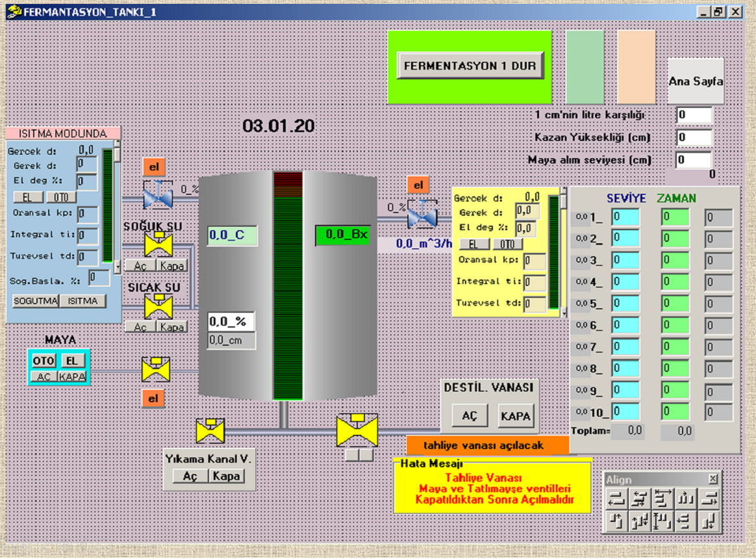Click the blue control valve left of tank
This screenshot has height=559, width=756.
click(x=158, y=194)
